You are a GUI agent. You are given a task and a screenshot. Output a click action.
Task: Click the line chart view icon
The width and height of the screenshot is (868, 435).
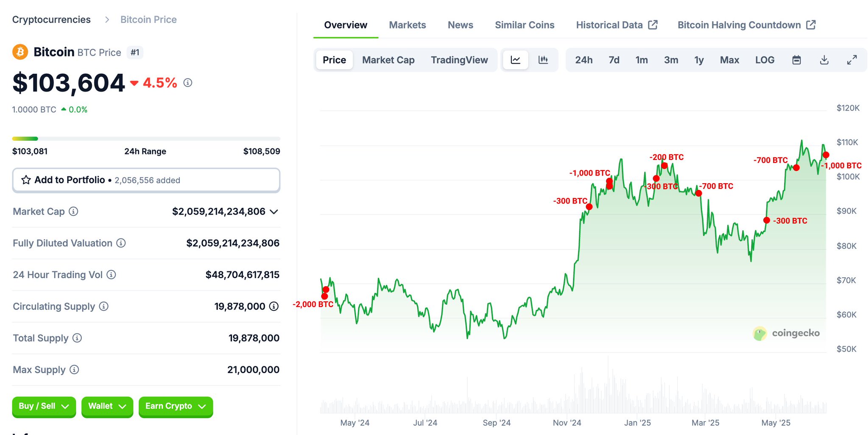(x=515, y=60)
